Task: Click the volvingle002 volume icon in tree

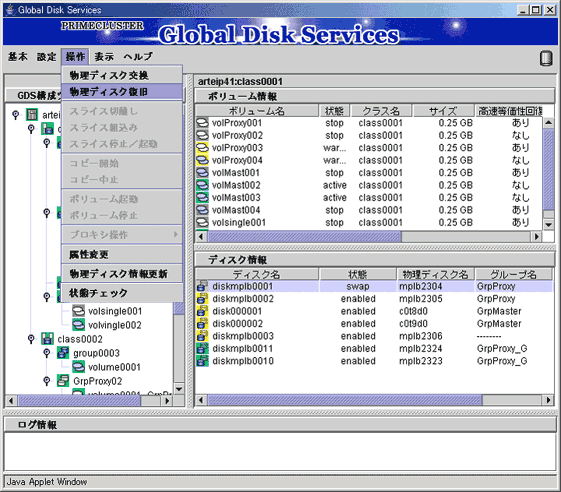Action: (x=78, y=325)
